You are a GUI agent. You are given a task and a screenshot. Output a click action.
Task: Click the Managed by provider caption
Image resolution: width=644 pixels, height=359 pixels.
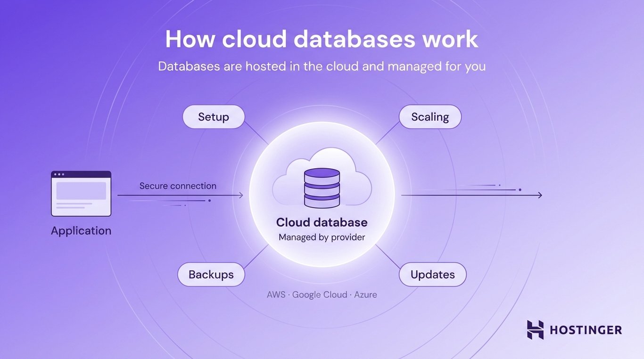[x=321, y=237]
